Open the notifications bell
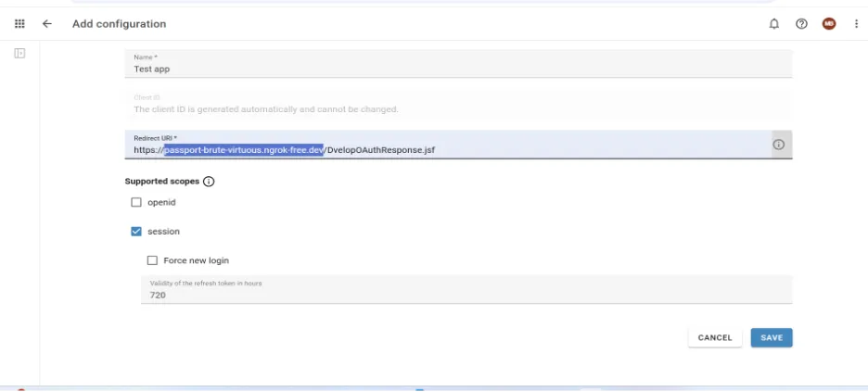 [774, 24]
